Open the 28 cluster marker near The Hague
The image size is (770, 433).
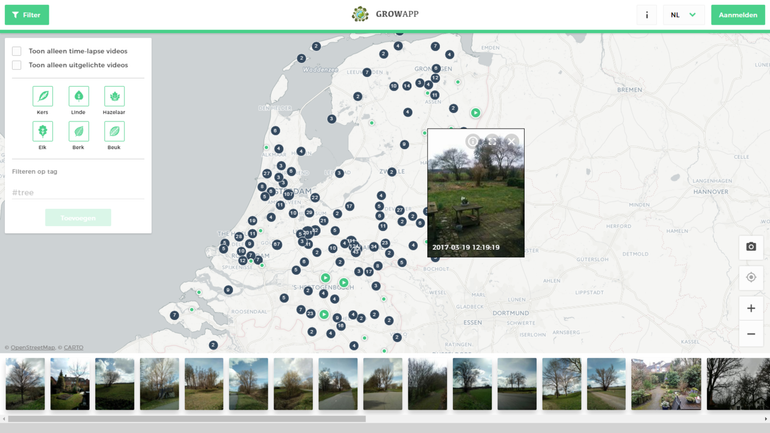pyautogui.click(x=239, y=237)
